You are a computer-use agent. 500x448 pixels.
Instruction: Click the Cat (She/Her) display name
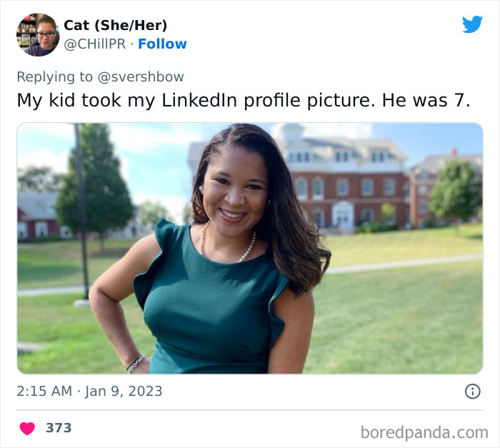[115, 25]
